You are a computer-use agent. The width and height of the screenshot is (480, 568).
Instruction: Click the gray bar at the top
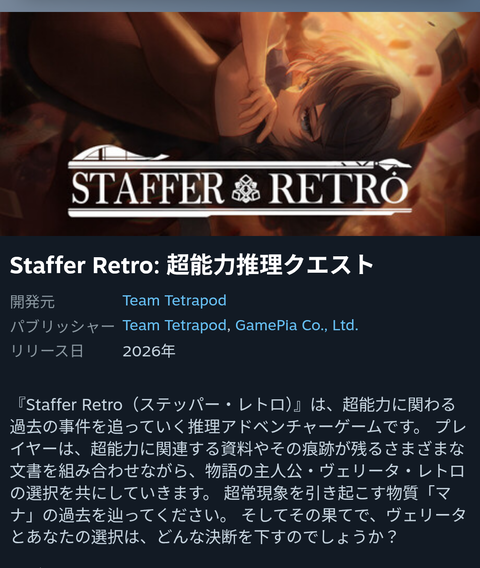click(240, 6)
